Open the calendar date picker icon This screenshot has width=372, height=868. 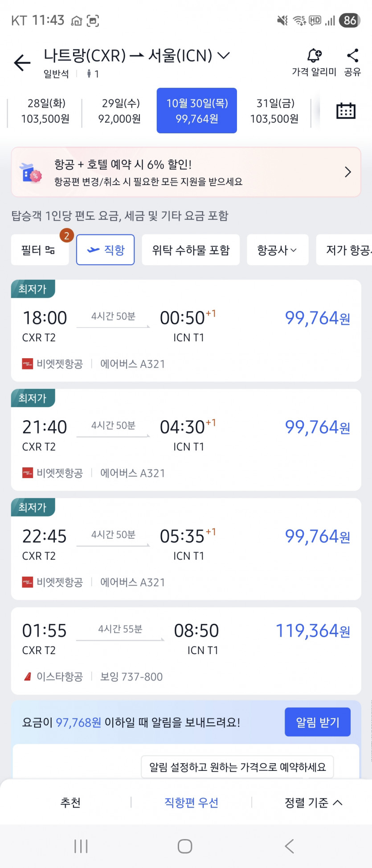coord(345,111)
